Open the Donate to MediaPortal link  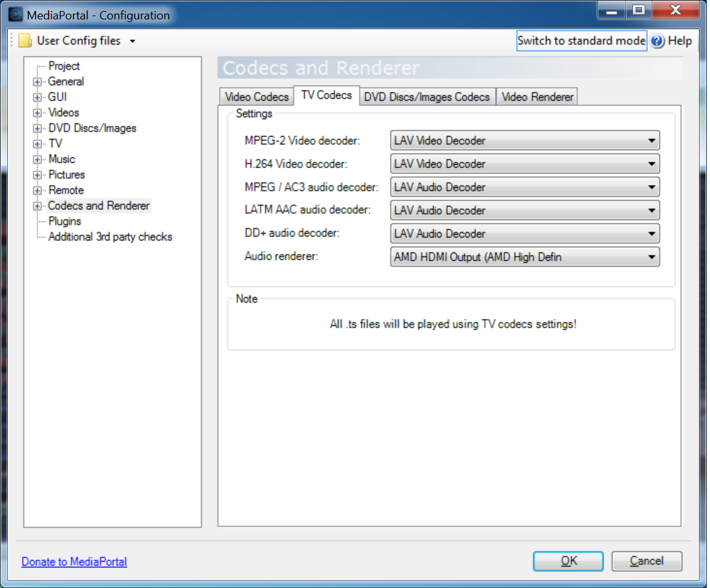74,561
